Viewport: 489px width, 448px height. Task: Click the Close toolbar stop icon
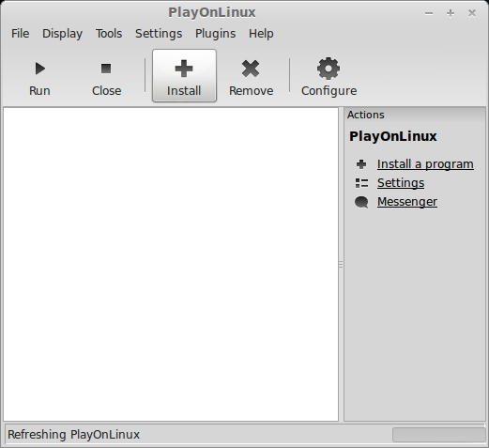[x=106, y=69]
